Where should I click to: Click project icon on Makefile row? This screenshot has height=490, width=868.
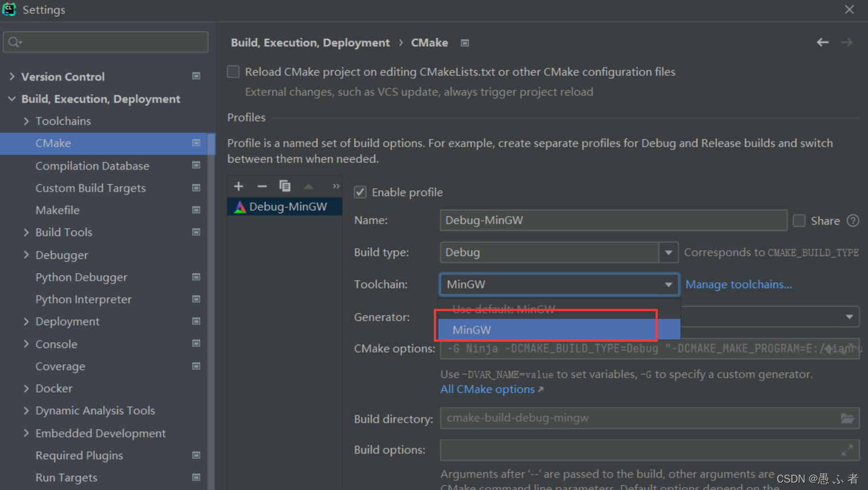[x=196, y=210]
